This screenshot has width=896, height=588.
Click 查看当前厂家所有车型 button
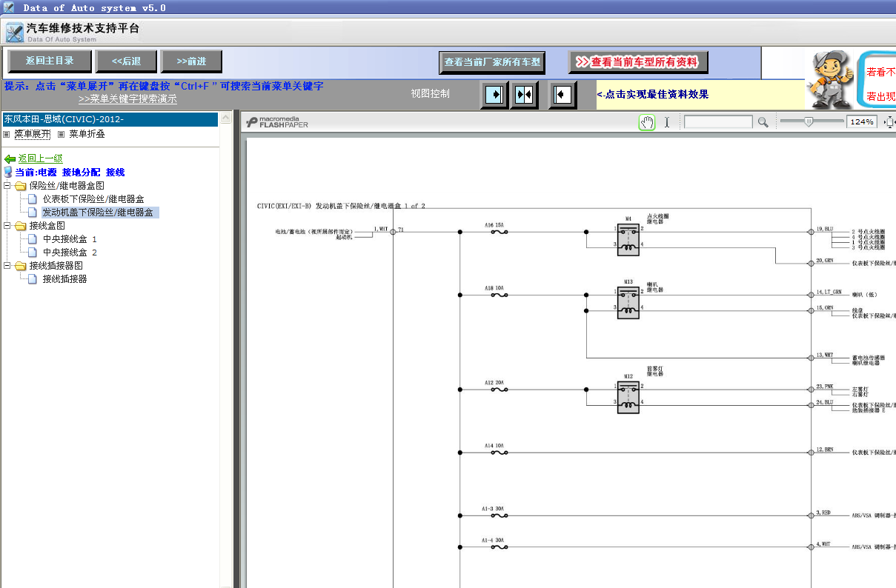(x=492, y=62)
